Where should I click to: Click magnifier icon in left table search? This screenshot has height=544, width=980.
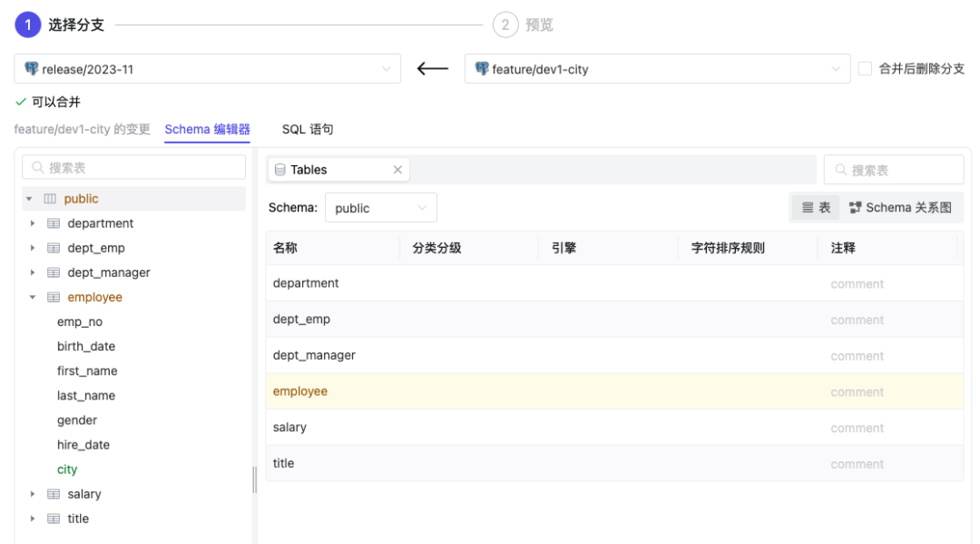(x=37, y=168)
